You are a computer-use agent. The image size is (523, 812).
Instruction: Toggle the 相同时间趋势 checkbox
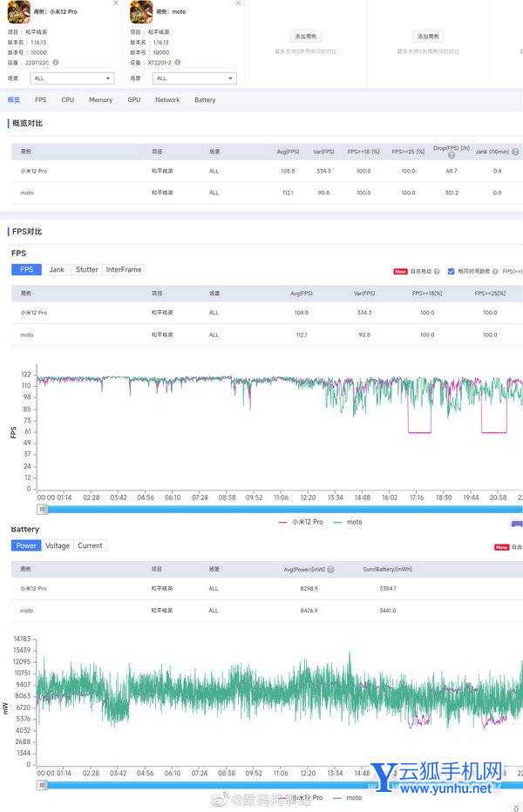tap(451, 271)
